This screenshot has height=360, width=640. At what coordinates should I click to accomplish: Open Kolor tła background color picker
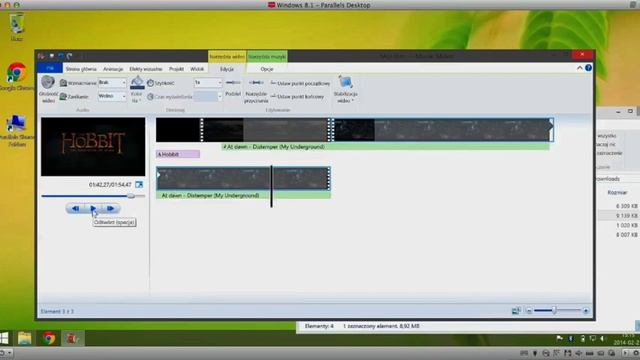(137, 89)
